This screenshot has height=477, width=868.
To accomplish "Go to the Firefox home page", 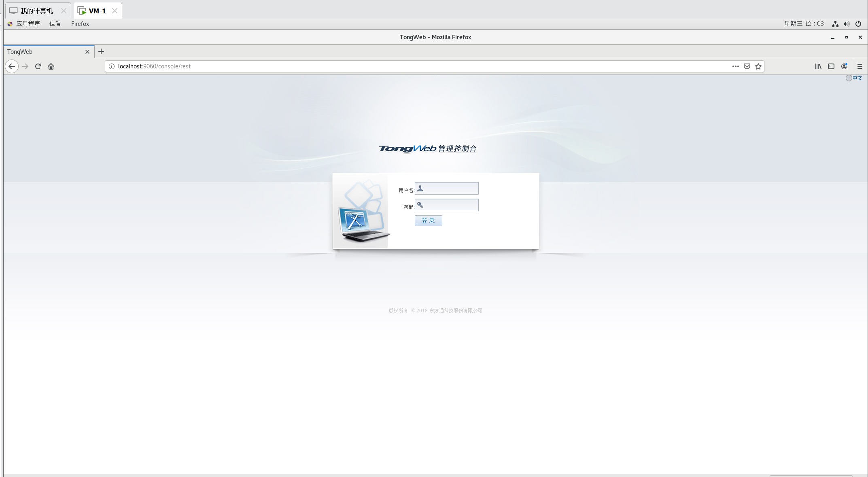I will [x=51, y=66].
